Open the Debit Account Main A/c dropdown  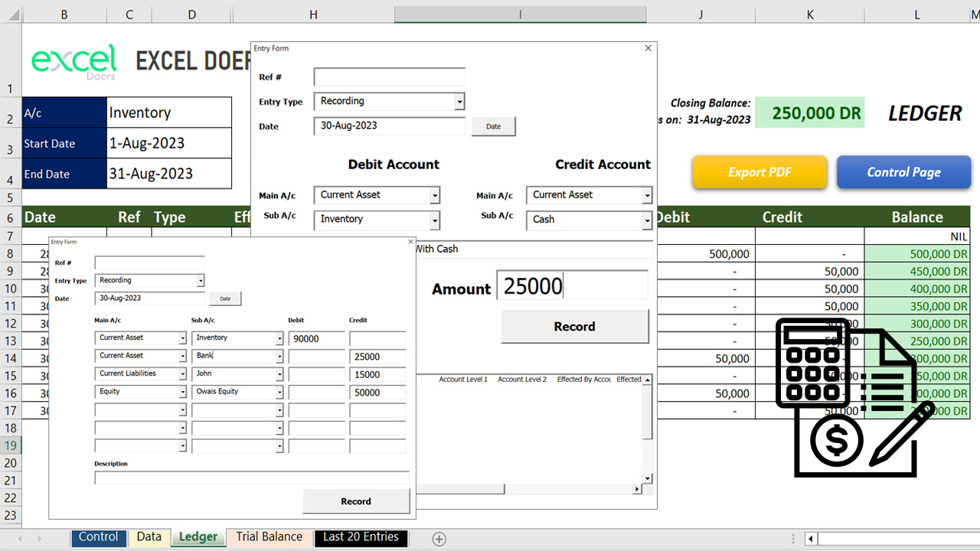pos(433,195)
